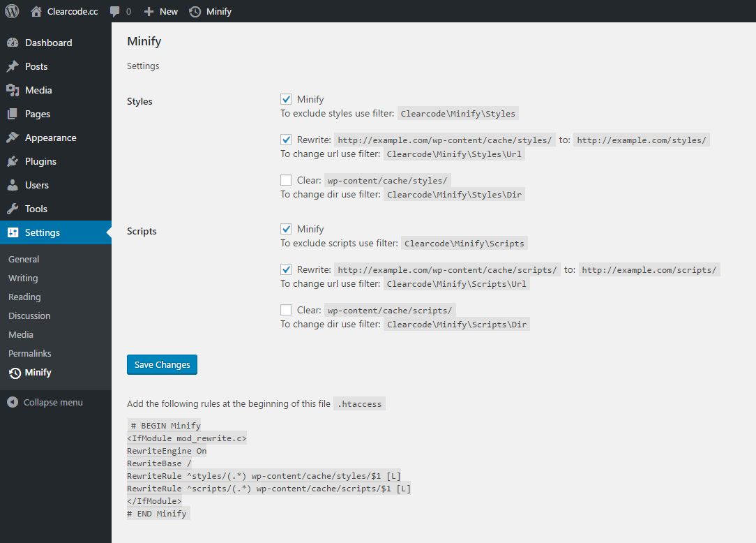Click Collapse menu label

coord(53,402)
